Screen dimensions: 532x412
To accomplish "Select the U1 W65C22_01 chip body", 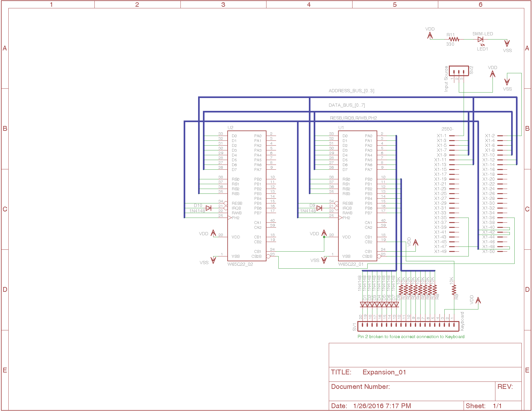I will (357, 196).
